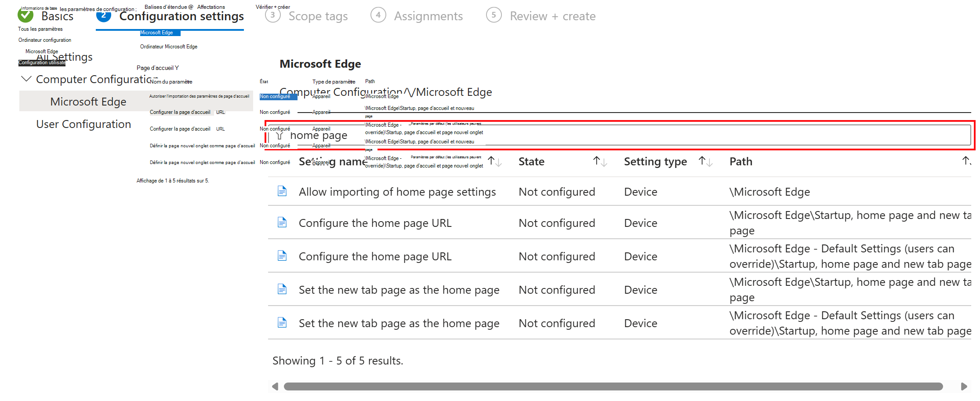The image size is (980, 401).
Task: Click the document icon for Allow importing of home page settings
Action: tap(282, 191)
